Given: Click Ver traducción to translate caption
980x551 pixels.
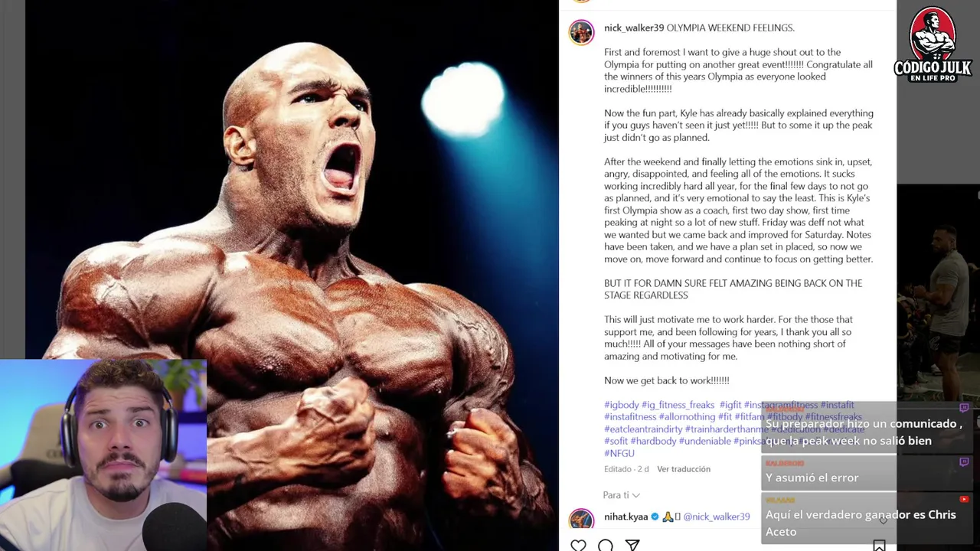Looking at the screenshot, I should click(684, 469).
